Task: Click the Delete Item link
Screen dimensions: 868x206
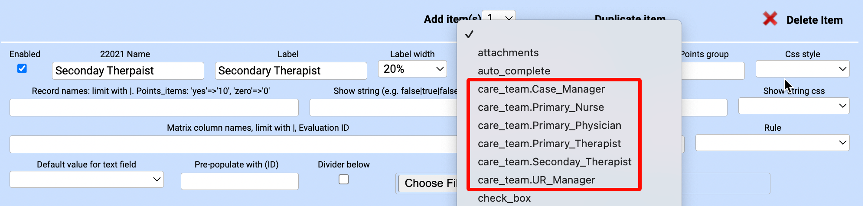Action: [x=814, y=20]
